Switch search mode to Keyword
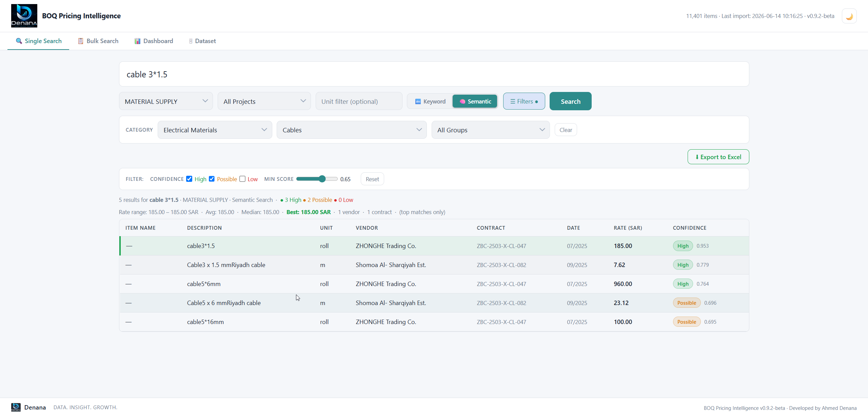Image resolution: width=868 pixels, height=417 pixels. 430,101
